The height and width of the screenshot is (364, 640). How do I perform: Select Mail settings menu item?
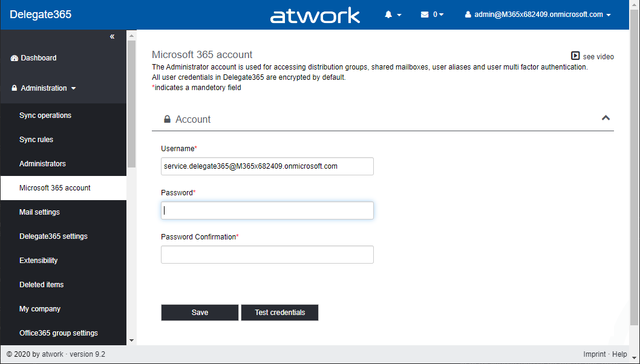point(39,212)
